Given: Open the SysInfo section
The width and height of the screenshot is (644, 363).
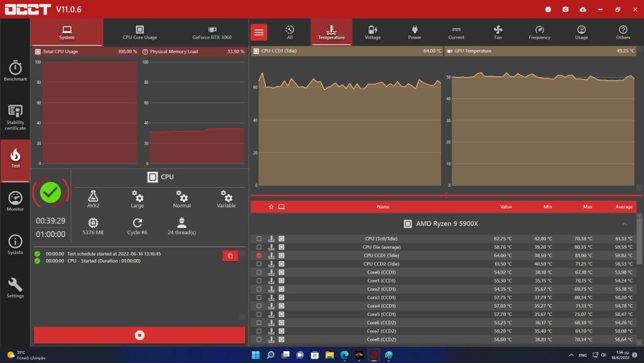Looking at the screenshot, I should (15, 244).
